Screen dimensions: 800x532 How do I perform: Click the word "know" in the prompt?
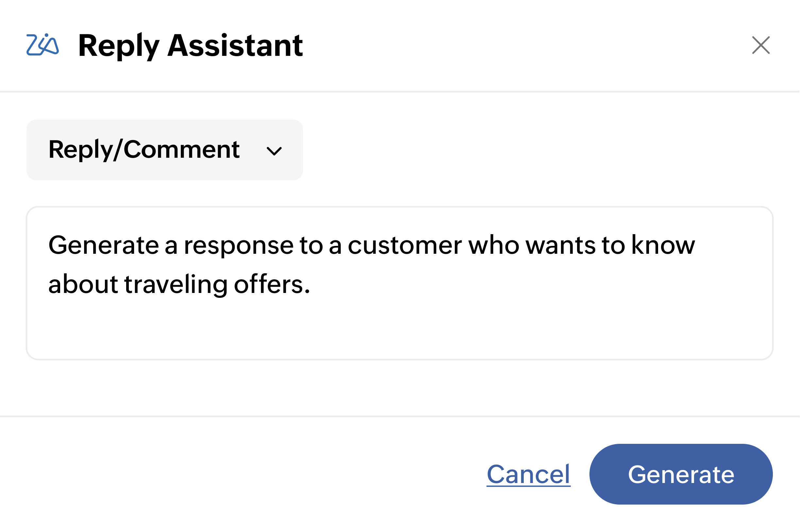pyautogui.click(x=663, y=245)
